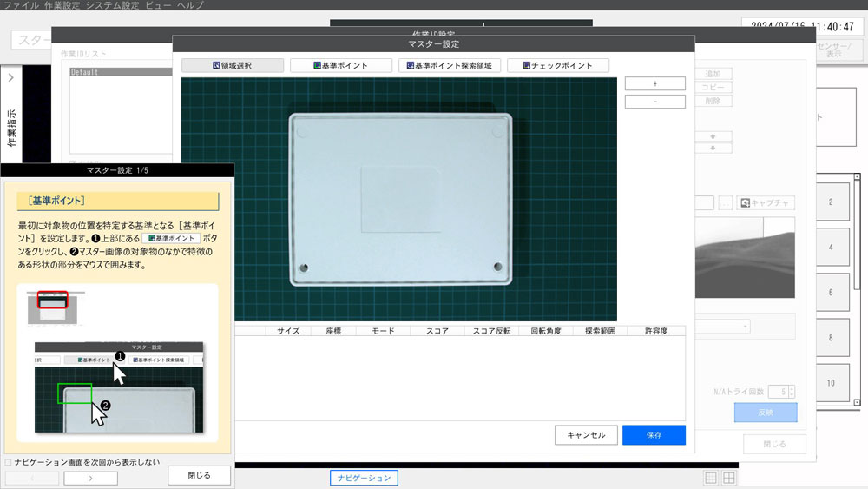Click the N/Aトライ回数 number field
This screenshot has width=868, height=489.
point(779,392)
